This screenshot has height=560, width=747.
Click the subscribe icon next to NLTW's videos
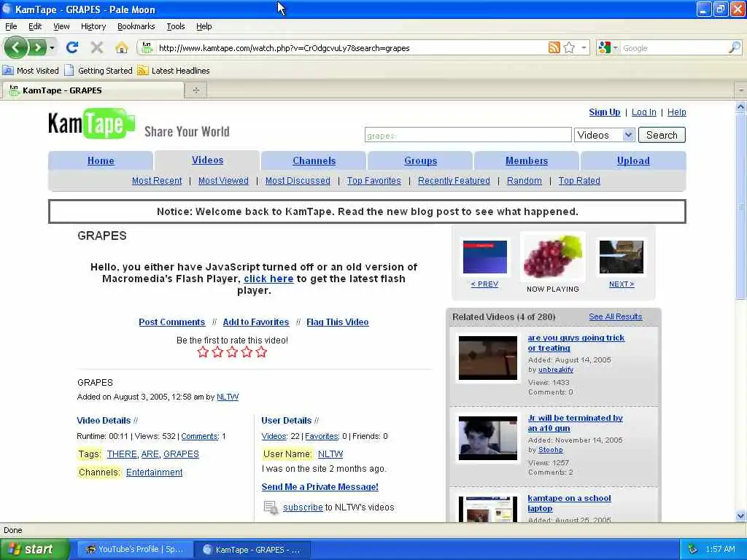(x=271, y=507)
